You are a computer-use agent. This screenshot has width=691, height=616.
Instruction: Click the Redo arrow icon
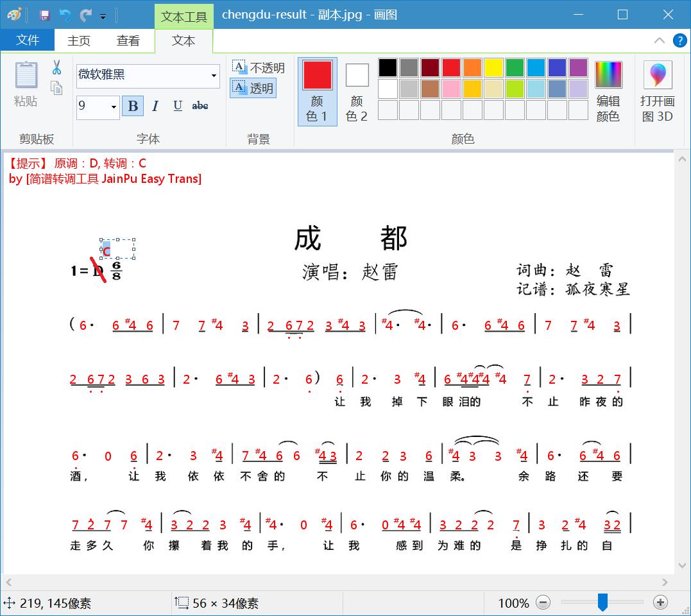pos(85,14)
